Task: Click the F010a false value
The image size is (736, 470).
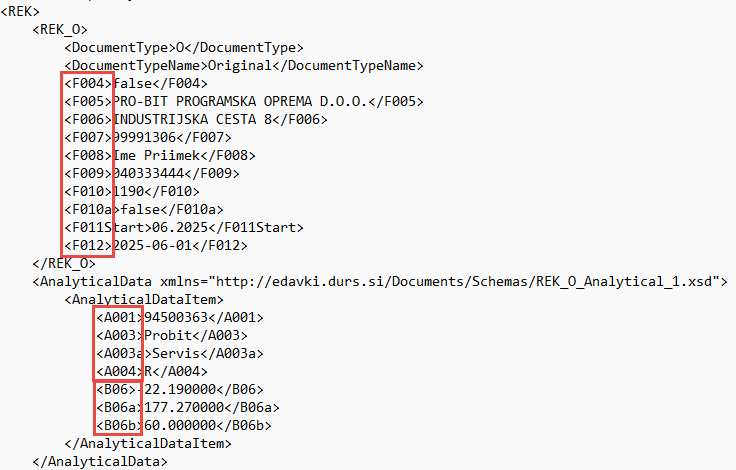Action: (x=140, y=209)
